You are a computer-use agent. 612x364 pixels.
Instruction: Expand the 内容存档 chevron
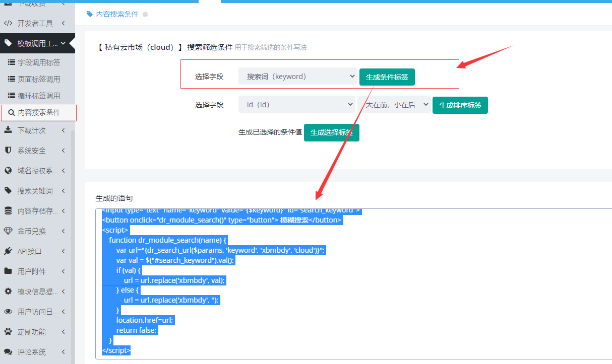(63, 211)
